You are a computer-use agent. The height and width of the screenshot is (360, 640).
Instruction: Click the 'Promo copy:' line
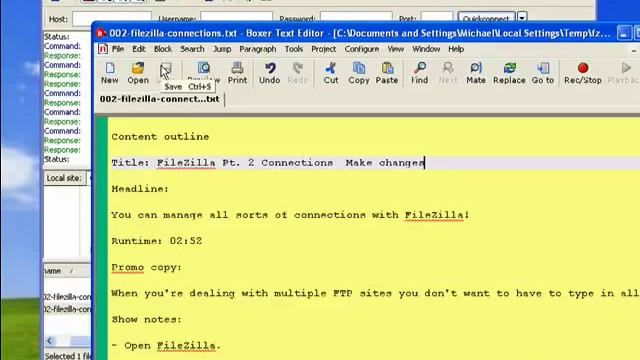pos(147,268)
